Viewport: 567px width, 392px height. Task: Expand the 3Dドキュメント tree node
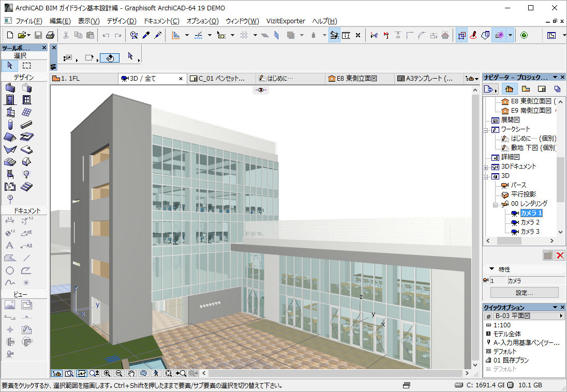(x=486, y=167)
